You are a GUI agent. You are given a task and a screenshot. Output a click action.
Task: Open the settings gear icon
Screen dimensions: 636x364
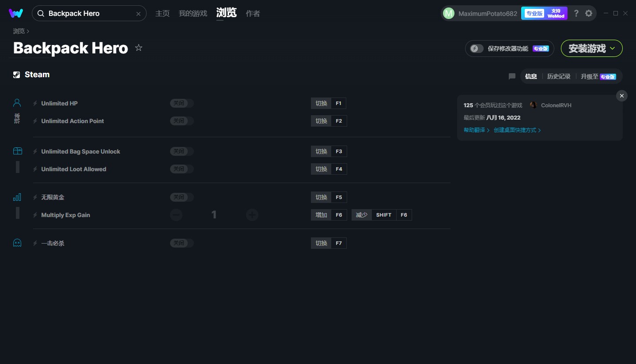[x=589, y=13]
